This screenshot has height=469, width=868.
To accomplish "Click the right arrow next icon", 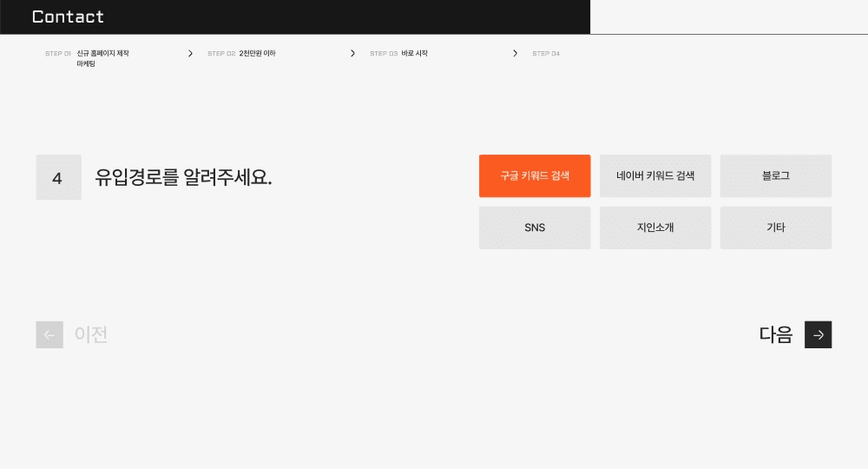I will click(819, 334).
